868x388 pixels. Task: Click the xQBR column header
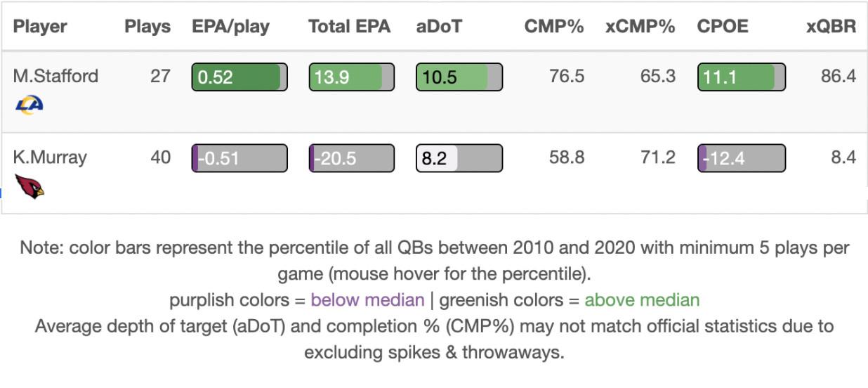click(831, 27)
